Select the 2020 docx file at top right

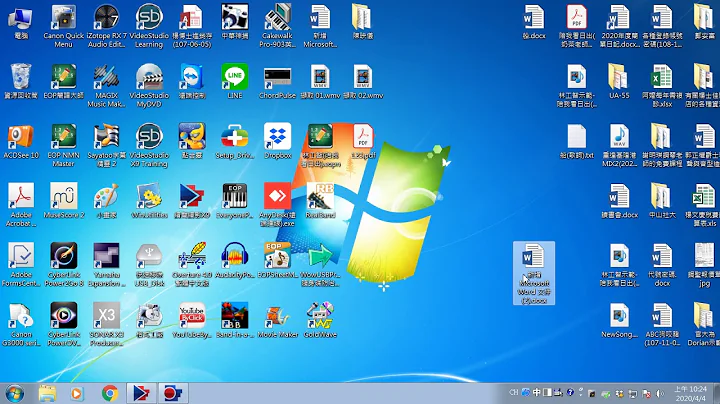619,26
